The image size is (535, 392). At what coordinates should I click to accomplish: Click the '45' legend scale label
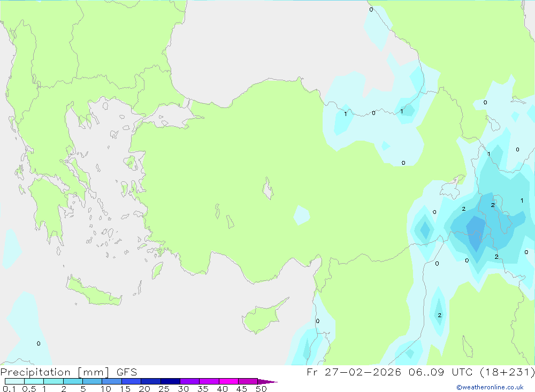pyautogui.click(x=242, y=389)
